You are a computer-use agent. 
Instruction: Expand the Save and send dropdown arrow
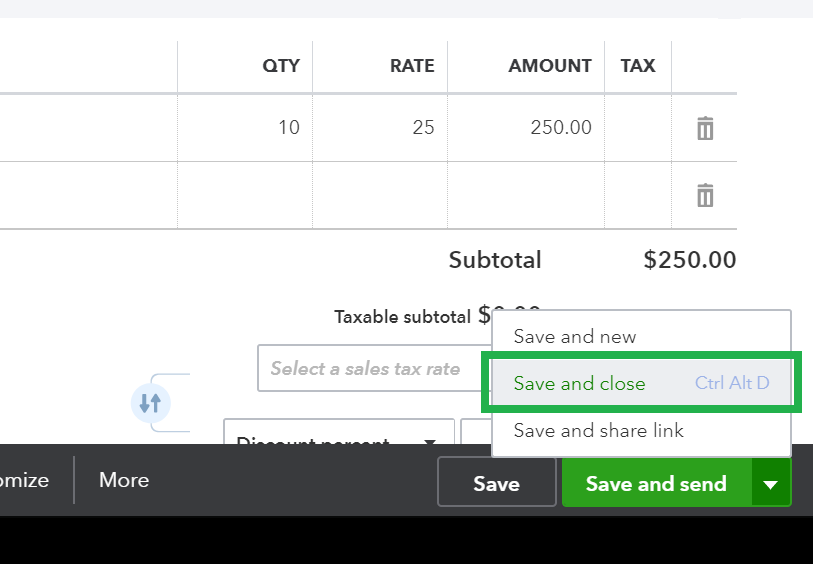(770, 484)
